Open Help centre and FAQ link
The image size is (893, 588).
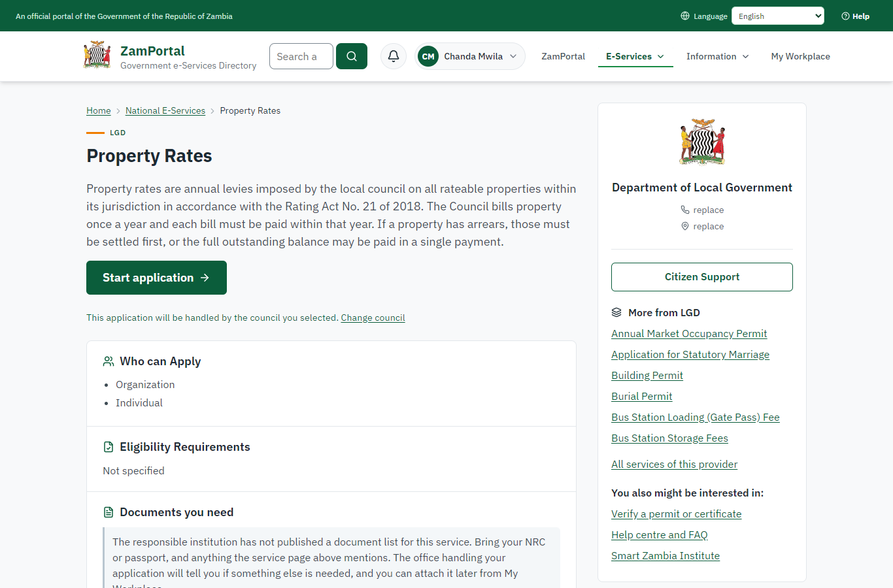tap(660, 534)
